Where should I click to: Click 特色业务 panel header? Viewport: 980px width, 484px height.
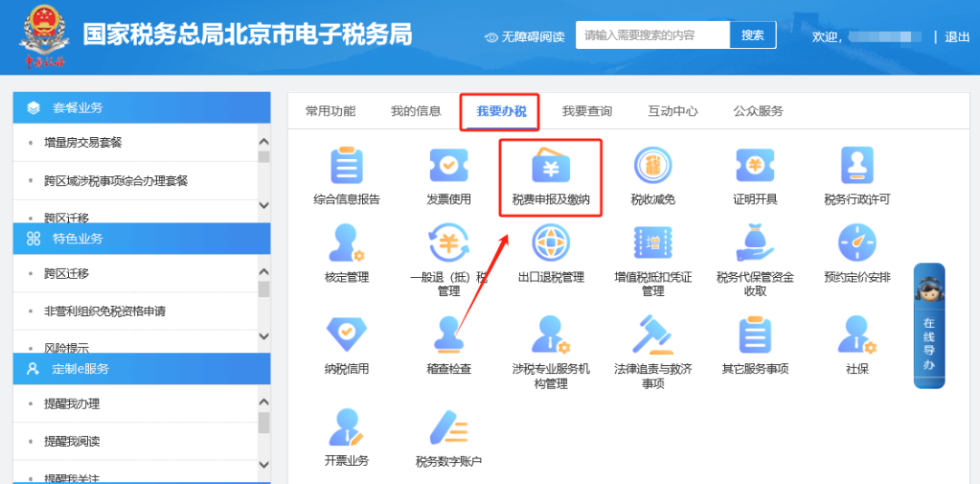click(142, 238)
